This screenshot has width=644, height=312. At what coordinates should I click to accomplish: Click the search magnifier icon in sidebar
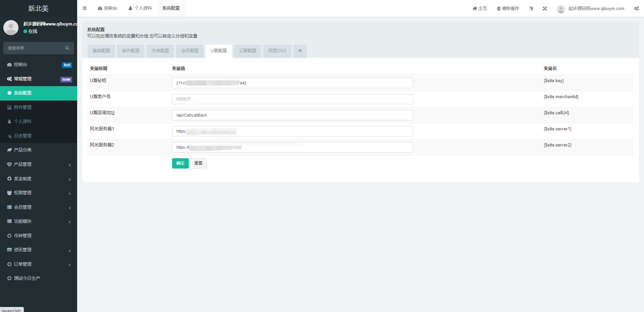point(67,48)
